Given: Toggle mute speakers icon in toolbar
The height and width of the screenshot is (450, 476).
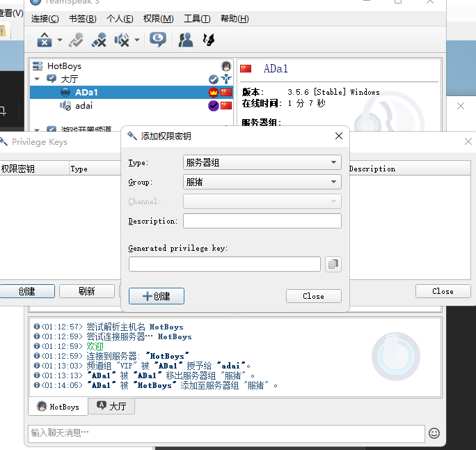Looking at the screenshot, I should coord(122,40).
